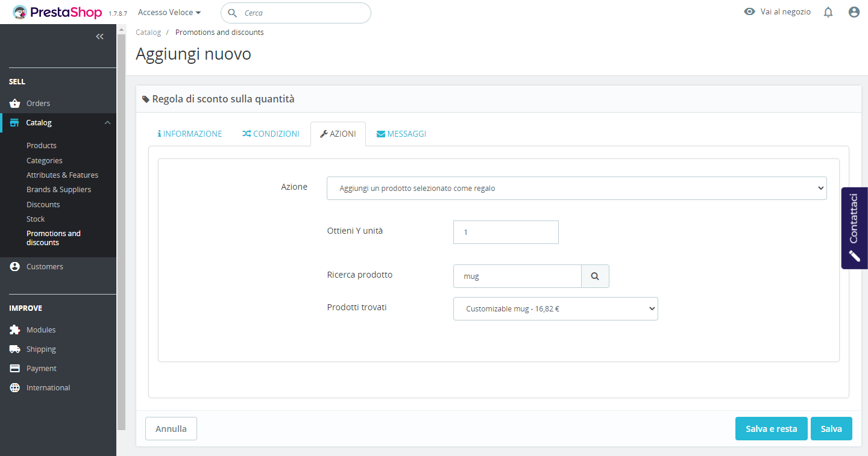Open the Prodotti trovati dropdown
This screenshot has width=868, height=456.
(x=556, y=308)
